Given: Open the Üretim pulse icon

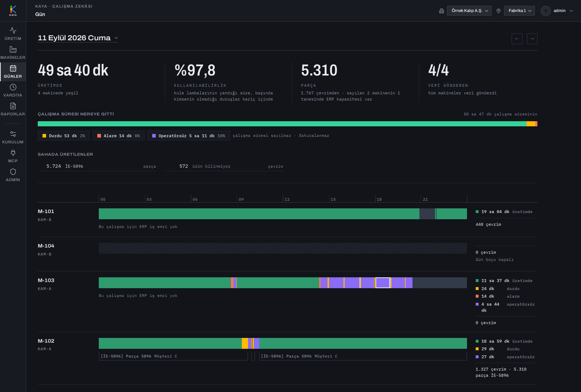Looking at the screenshot, I should [13, 30].
